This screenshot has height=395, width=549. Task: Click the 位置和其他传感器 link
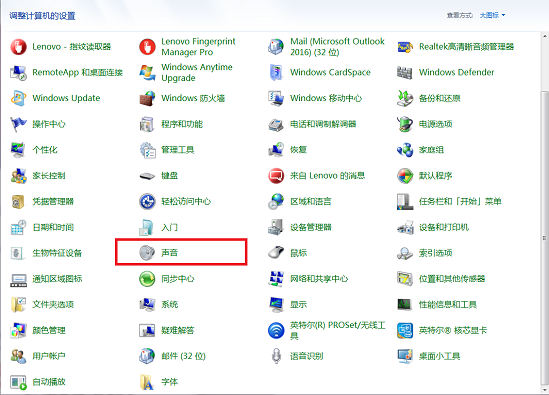point(452,279)
